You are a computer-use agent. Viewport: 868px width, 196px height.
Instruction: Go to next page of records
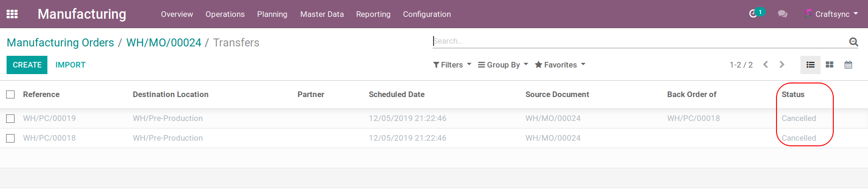782,65
